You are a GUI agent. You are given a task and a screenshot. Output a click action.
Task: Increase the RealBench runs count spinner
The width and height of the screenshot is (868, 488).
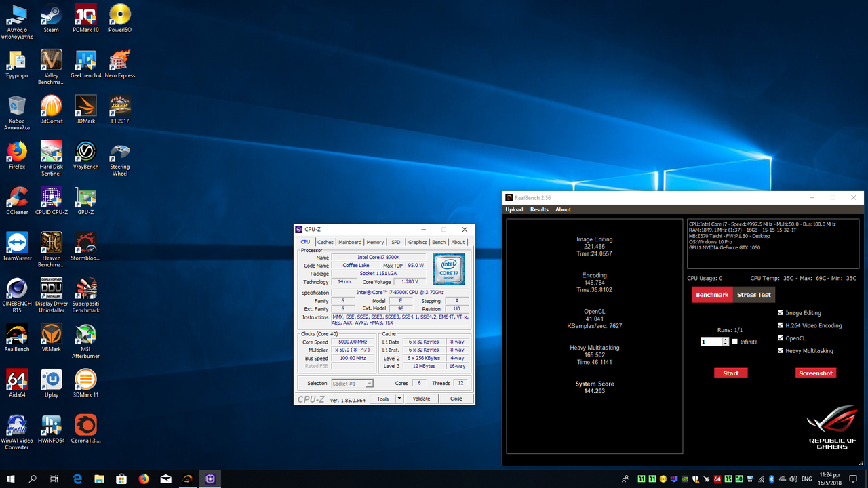pos(726,340)
